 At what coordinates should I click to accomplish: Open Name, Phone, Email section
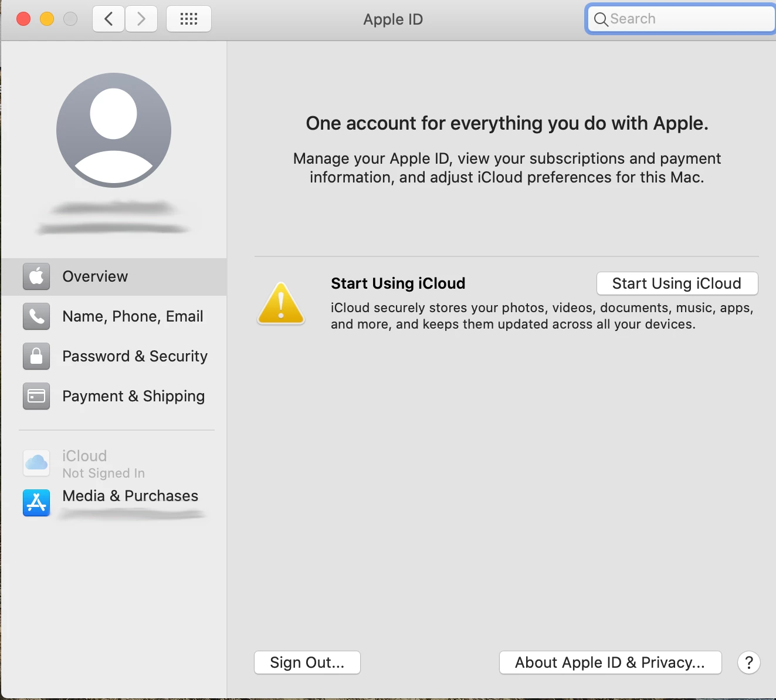point(114,317)
